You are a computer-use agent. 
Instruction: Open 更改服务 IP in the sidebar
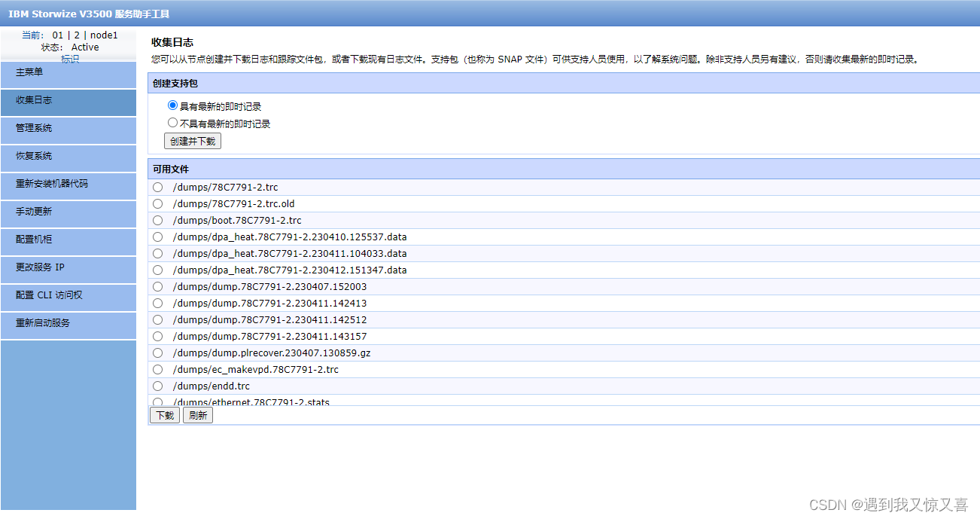[68, 269]
